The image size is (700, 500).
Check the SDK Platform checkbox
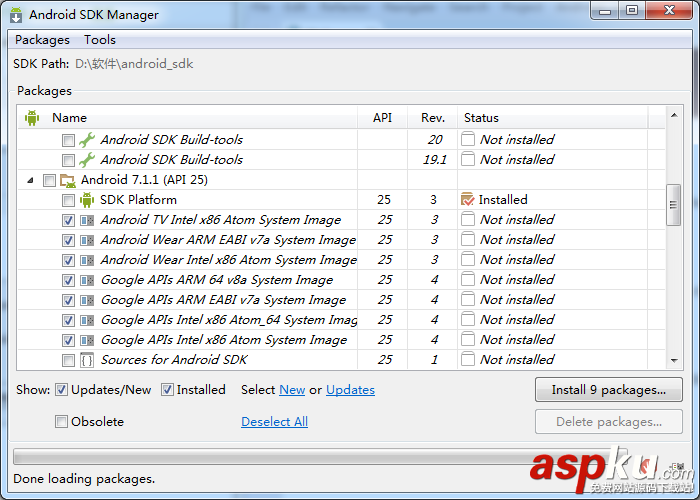(x=68, y=200)
